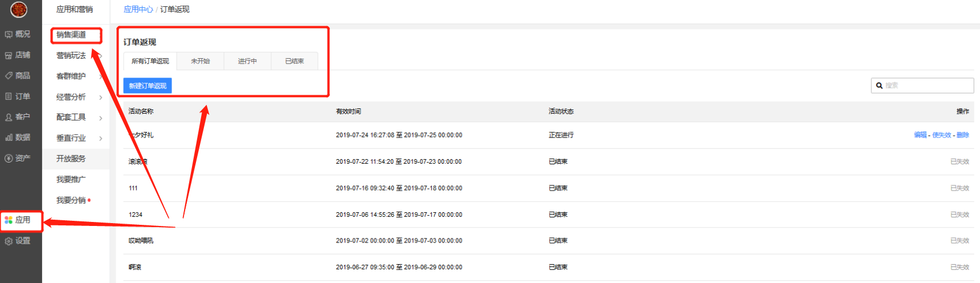Open 配套工具 menu item
The height and width of the screenshot is (283, 980).
point(71,117)
